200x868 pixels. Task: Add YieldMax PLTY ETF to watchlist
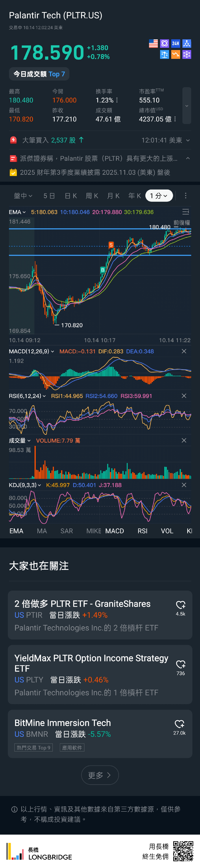181,665
